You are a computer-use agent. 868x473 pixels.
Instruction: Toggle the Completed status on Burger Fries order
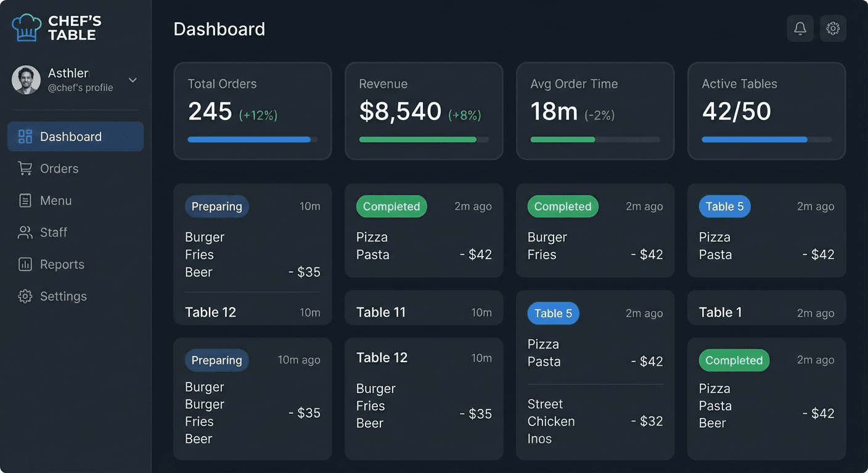562,206
